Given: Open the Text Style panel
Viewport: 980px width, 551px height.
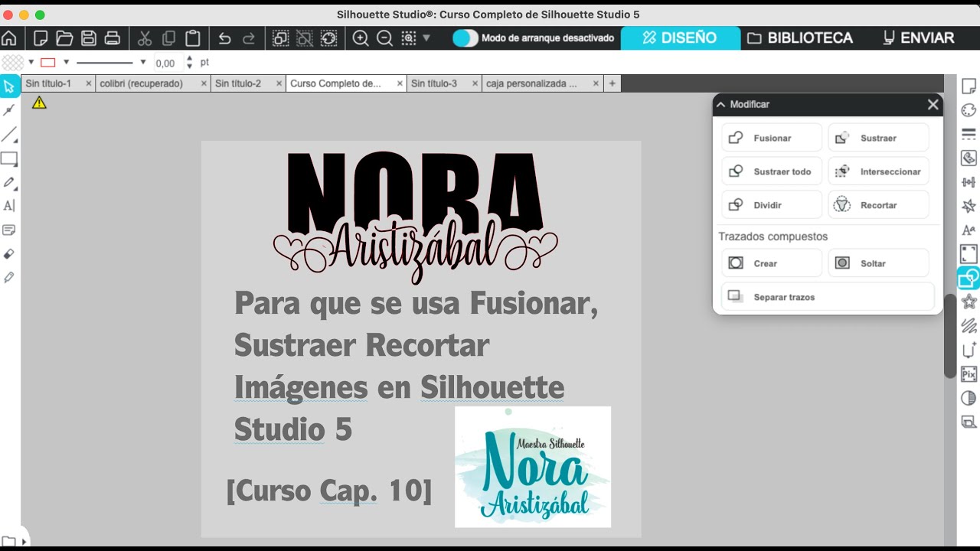Looking at the screenshot, I should coord(969,230).
